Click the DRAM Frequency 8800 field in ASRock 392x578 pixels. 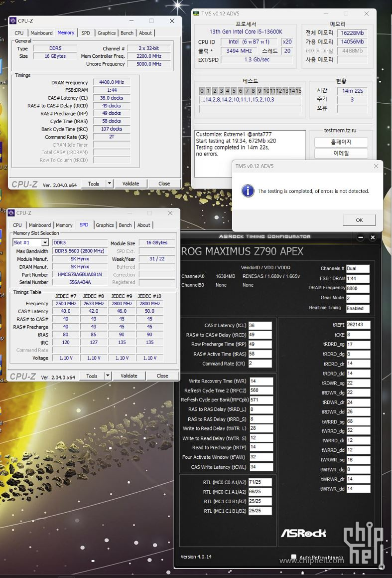point(358,289)
